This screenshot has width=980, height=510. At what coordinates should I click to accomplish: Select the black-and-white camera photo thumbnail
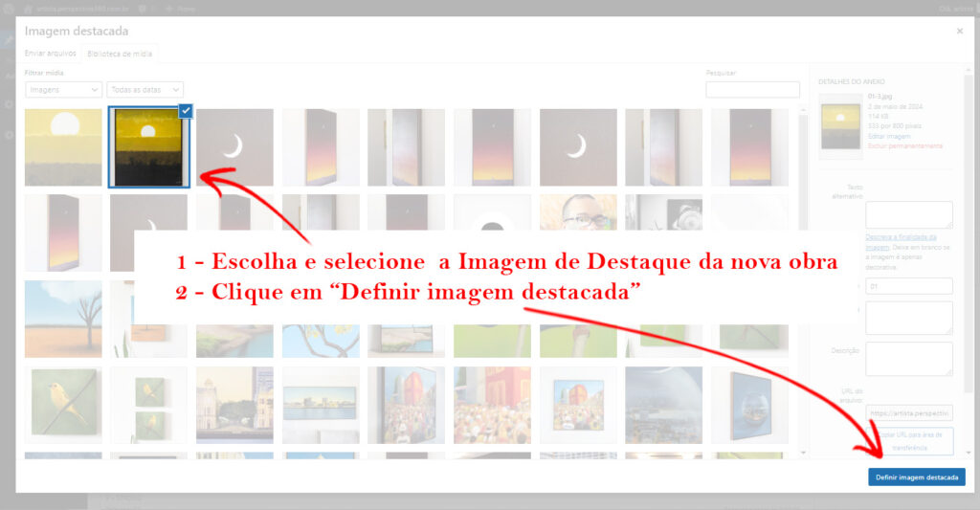pos(664,212)
